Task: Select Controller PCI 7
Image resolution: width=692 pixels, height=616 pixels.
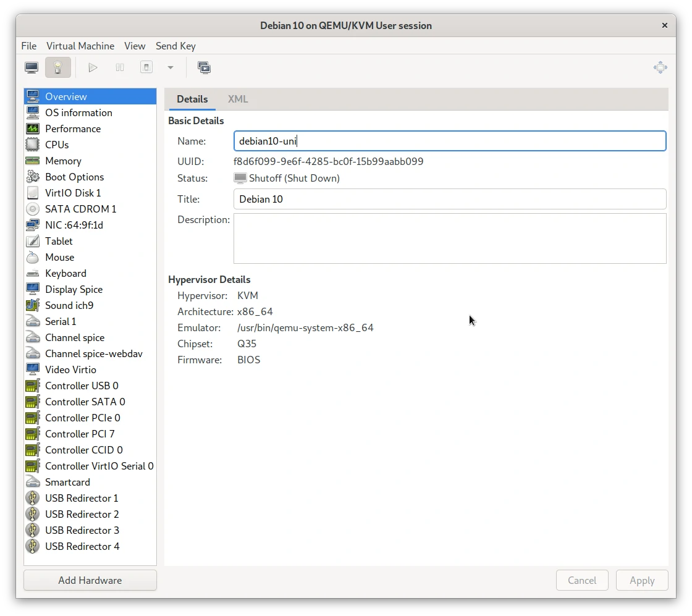Action: point(90,434)
